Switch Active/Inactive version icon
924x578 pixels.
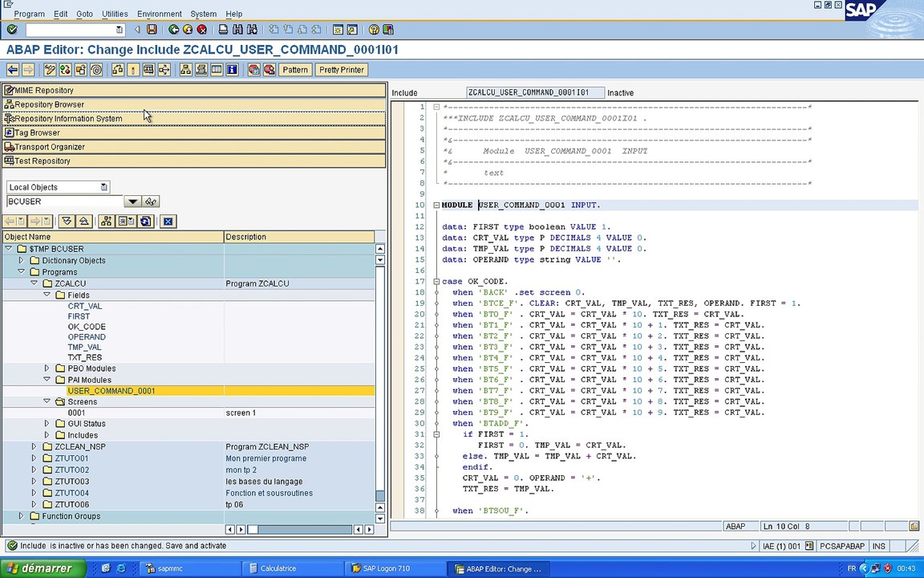click(66, 70)
